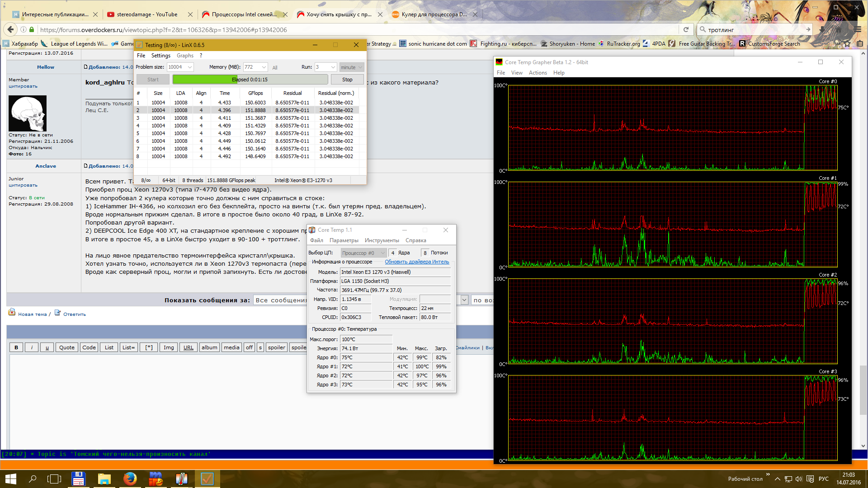
Task: Click the Firefox reload page icon
Action: tap(686, 29)
